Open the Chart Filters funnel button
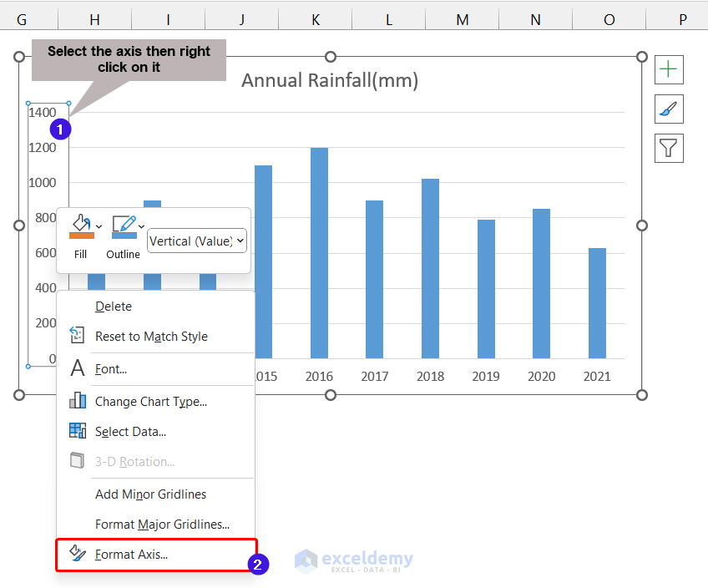The height and width of the screenshot is (588, 708). click(669, 148)
